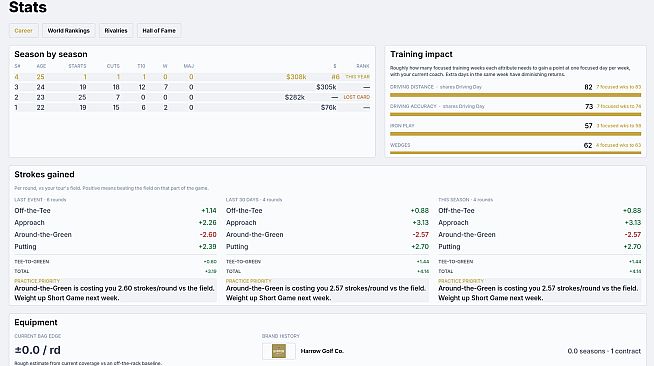
Task: Click the "Equipment" section heading
Action: 36,322
